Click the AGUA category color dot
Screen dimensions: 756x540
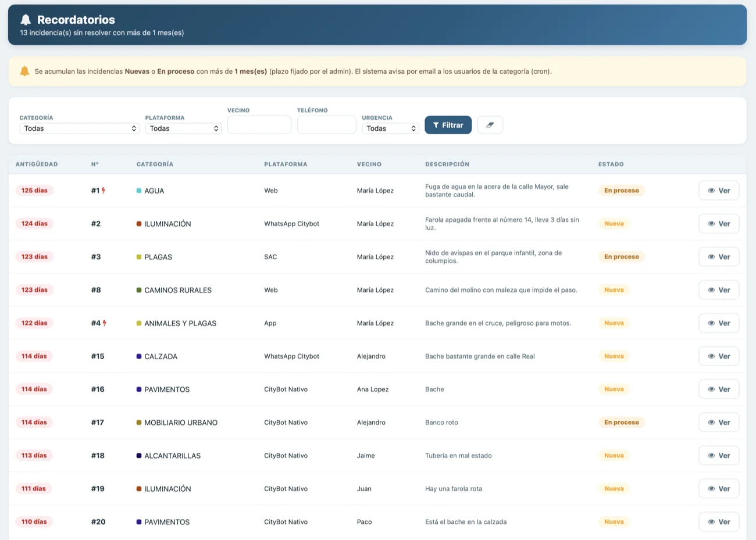(139, 191)
